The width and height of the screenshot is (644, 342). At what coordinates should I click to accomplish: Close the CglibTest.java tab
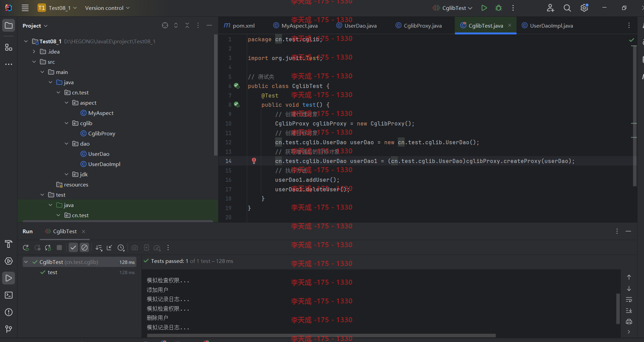tap(510, 25)
